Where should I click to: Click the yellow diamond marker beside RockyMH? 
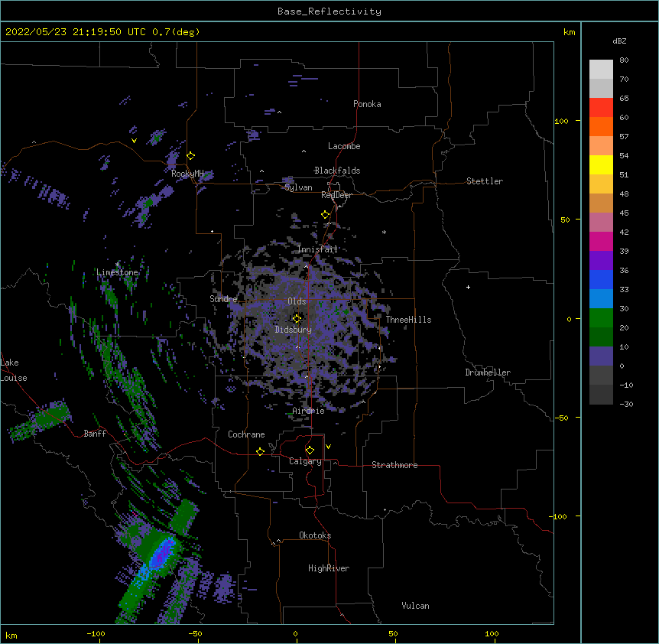pyautogui.click(x=191, y=156)
